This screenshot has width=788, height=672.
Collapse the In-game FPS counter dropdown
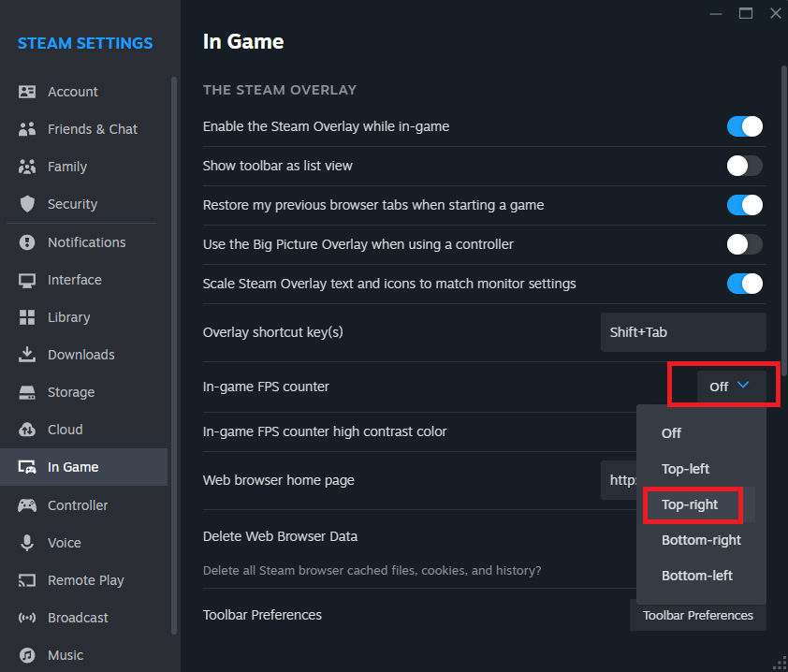click(731, 387)
